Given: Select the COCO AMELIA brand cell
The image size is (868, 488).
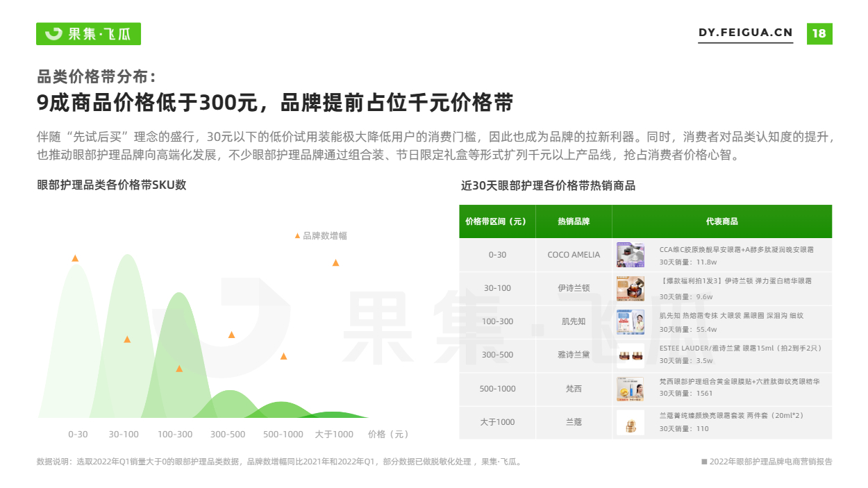Looking at the screenshot, I should 574,255.
